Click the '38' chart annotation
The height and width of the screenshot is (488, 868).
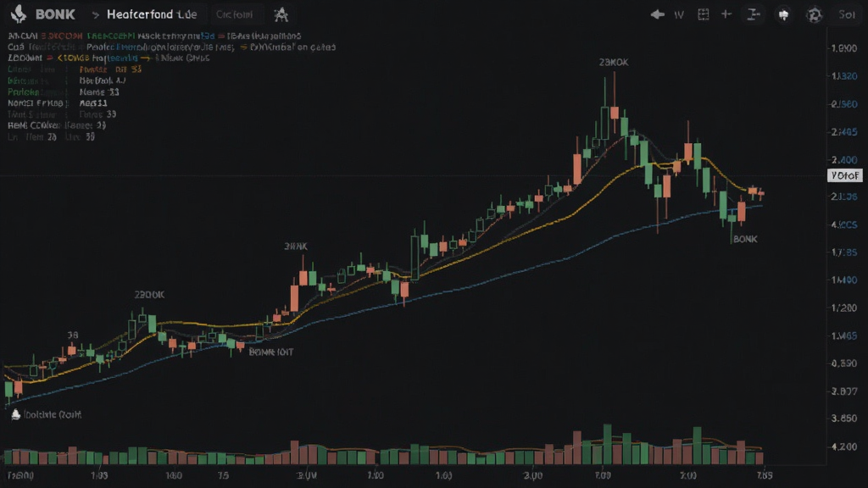coord(73,335)
